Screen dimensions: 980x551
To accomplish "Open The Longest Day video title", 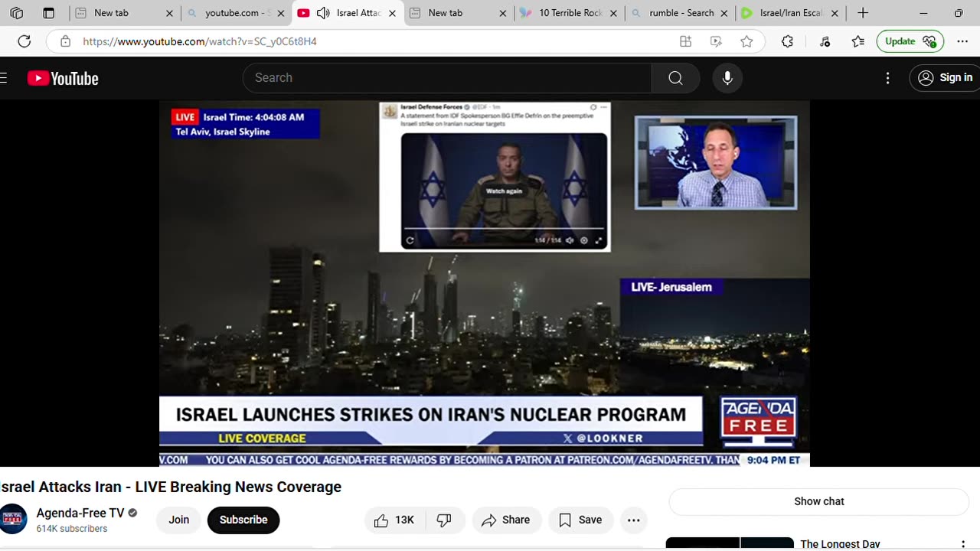I will [x=840, y=544].
